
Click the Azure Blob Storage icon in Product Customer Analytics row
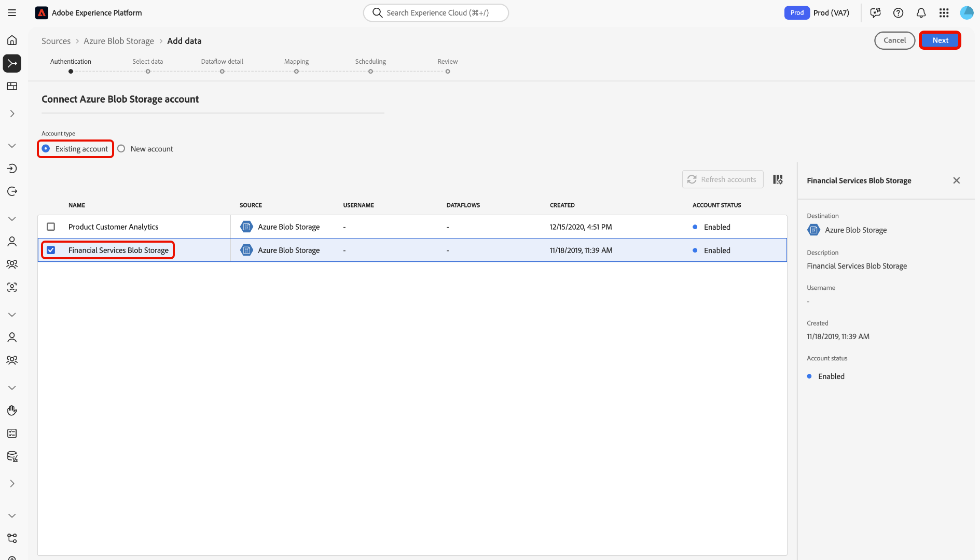(x=246, y=227)
